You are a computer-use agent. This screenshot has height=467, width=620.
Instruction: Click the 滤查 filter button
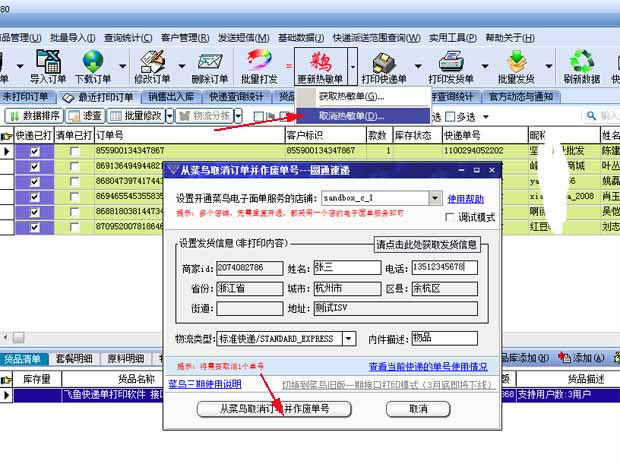(85, 116)
